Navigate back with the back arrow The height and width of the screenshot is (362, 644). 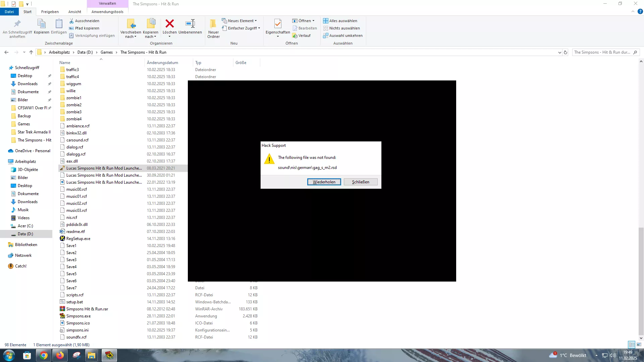[x=6, y=52]
